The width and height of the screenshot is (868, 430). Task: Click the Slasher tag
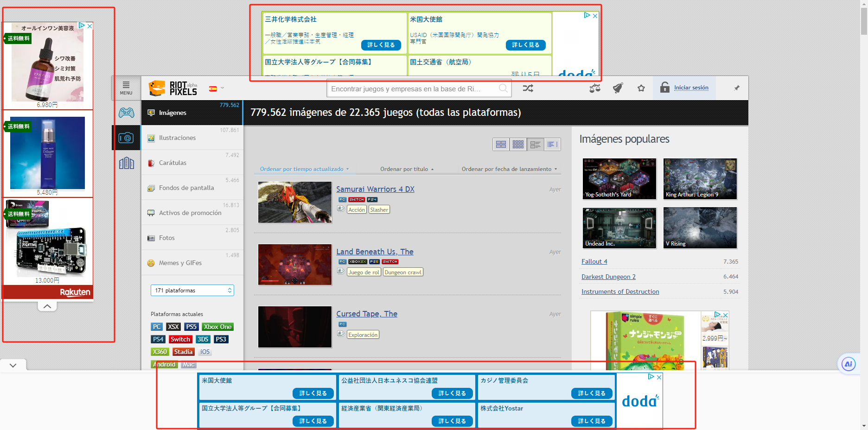[379, 210]
